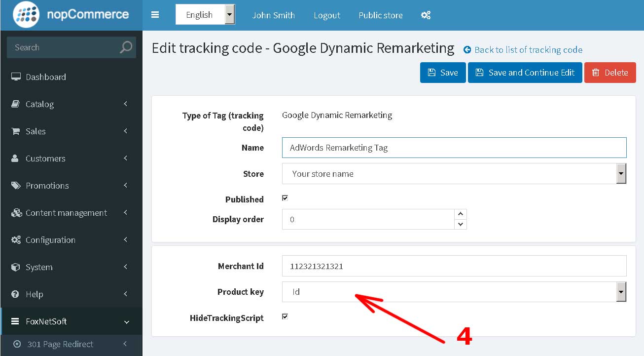Viewport: 644px width, 356px height.
Task: Click Save and Continue Edit
Action: point(525,73)
